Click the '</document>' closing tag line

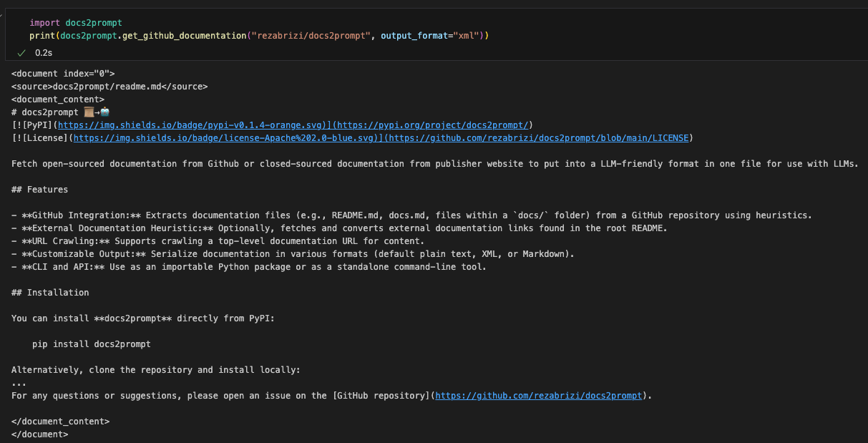pyautogui.click(x=40, y=434)
